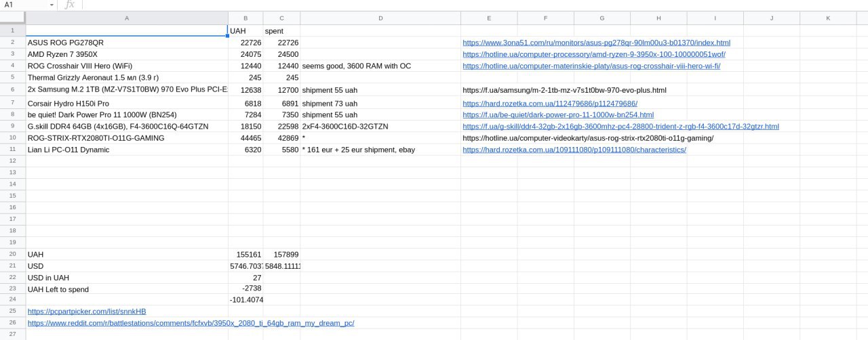
Task: Open the pcpartpicker.com list link
Action: (x=87, y=312)
